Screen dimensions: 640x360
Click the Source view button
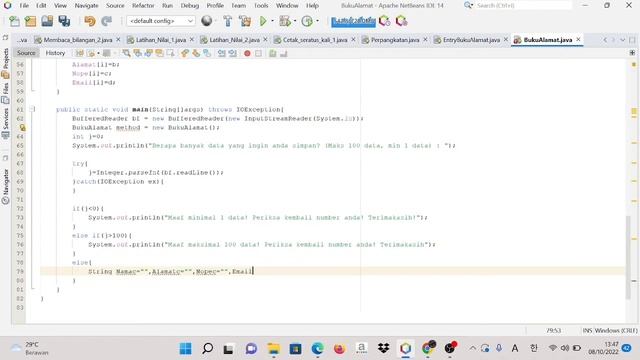tap(26, 53)
